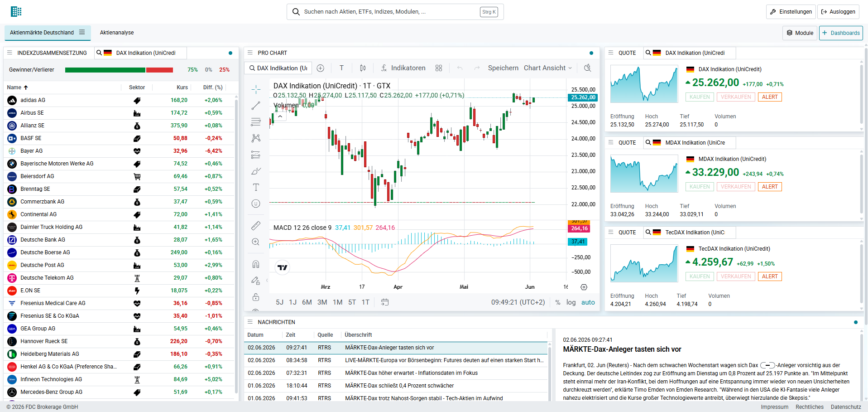Click VERKAUFEN in the MDAX quote panel
The width and height of the screenshot is (868, 412).
[736, 187]
